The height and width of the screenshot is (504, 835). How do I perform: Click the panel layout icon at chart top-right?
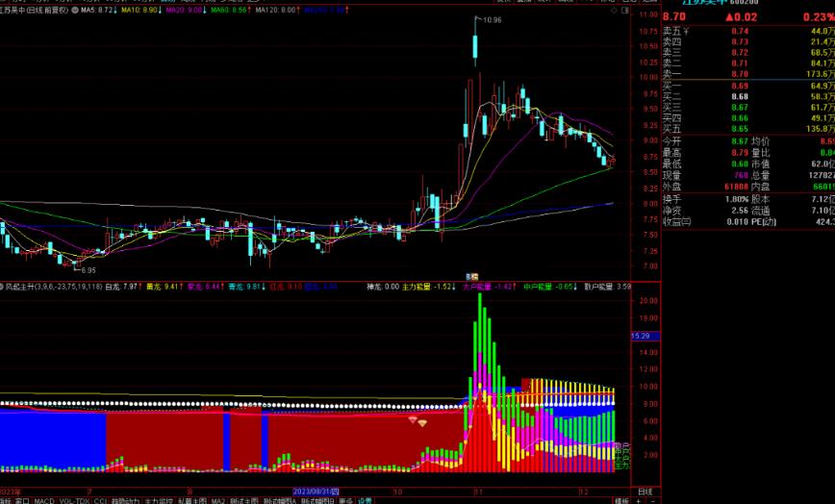[625, 11]
